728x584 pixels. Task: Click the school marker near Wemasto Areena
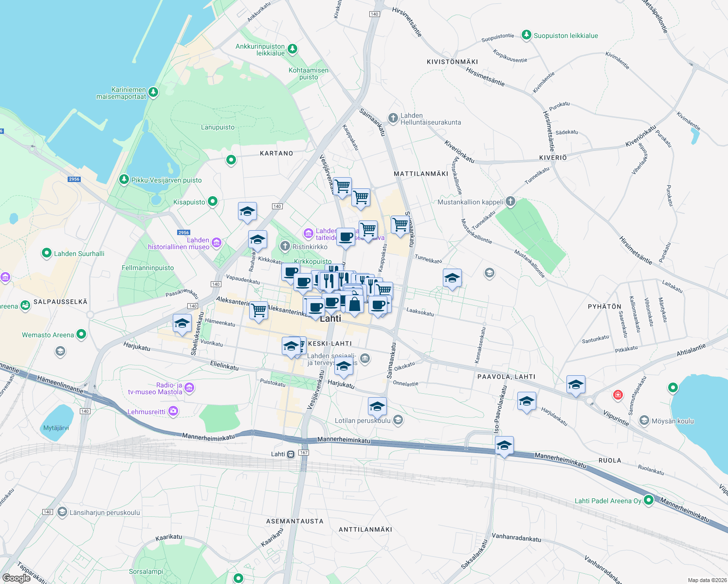point(182,324)
